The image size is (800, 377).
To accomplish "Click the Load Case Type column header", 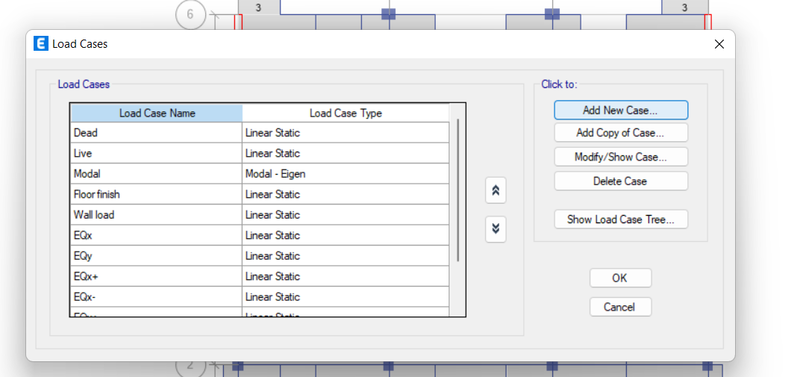I will 345,113.
